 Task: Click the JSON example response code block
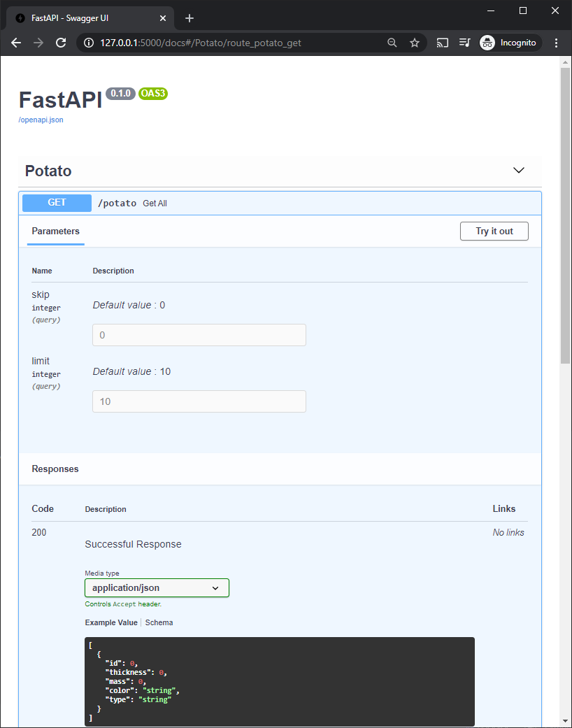pyautogui.click(x=280, y=682)
